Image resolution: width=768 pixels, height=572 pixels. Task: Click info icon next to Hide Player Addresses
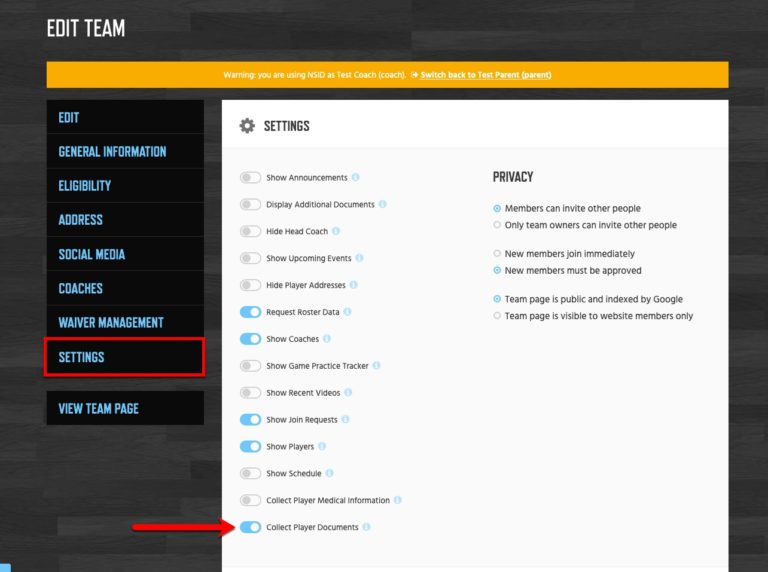coord(354,285)
